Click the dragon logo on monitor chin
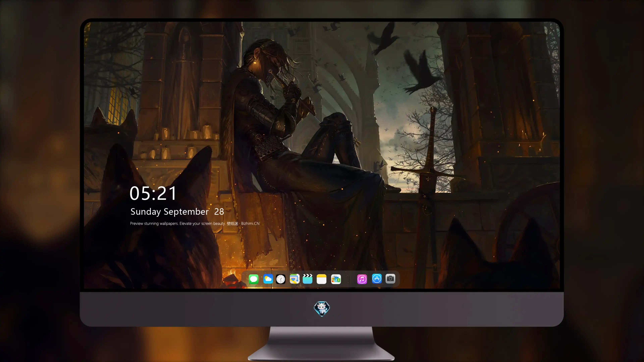 click(x=322, y=309)
